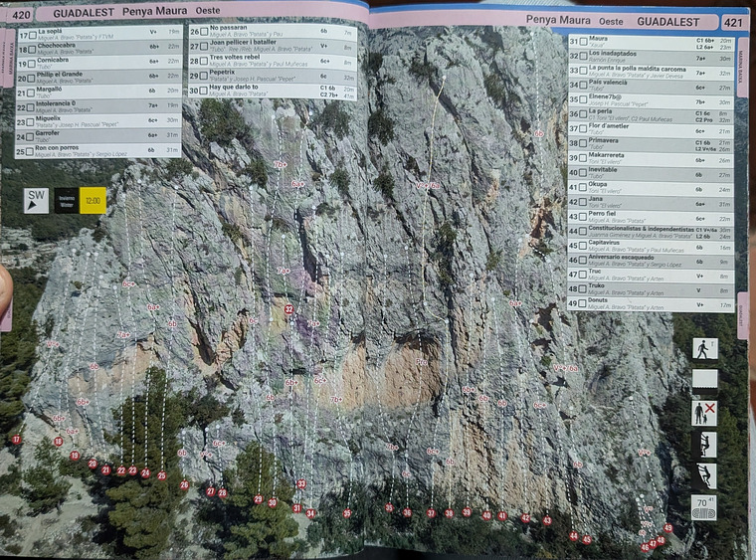Click the 70 m rope length icon

pyautogui.click(x=704, y=507)
